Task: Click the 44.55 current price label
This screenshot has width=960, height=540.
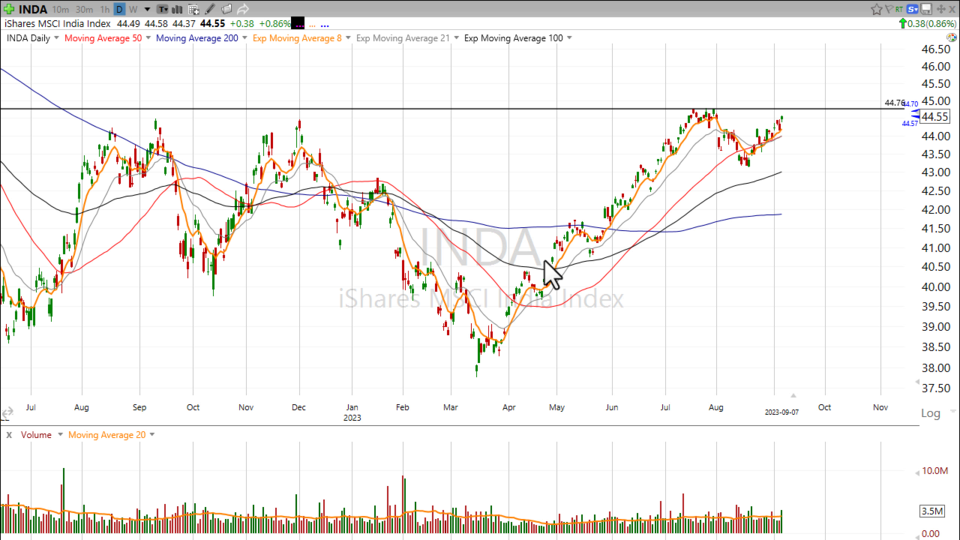Action: tap(935, 116)
